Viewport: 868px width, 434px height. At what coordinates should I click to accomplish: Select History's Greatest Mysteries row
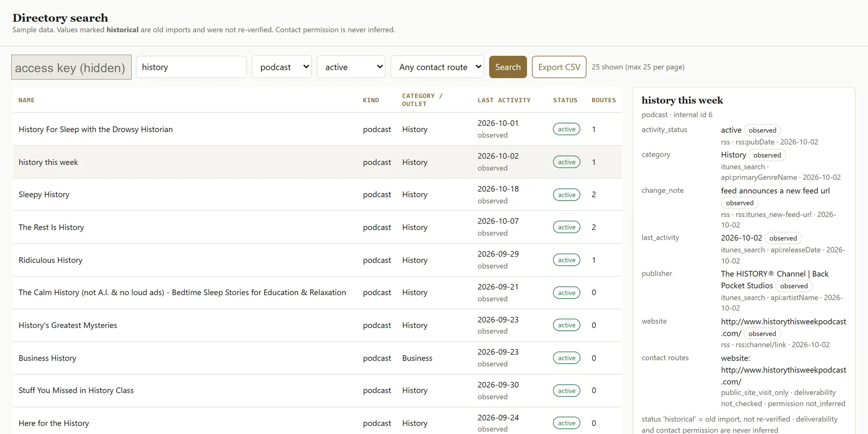[317, 325]
